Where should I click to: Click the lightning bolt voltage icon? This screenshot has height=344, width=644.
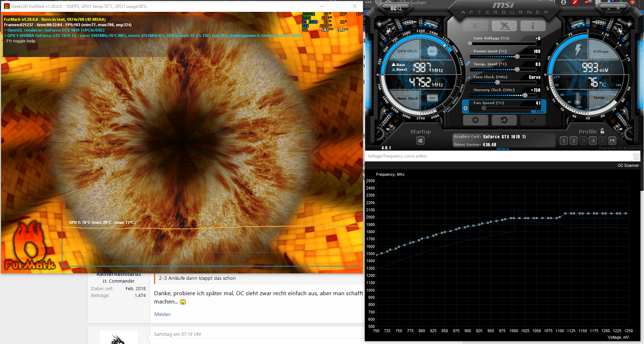[578, 50]
